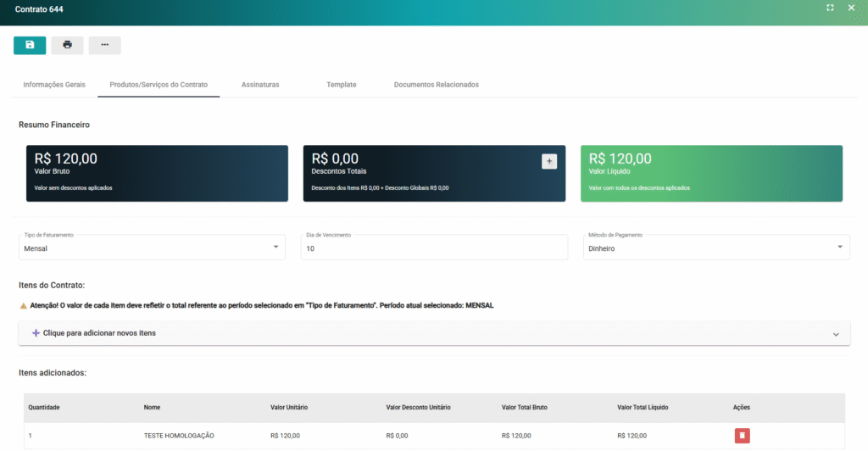Select the Documentos Relacionados tab

coord(437,85)
